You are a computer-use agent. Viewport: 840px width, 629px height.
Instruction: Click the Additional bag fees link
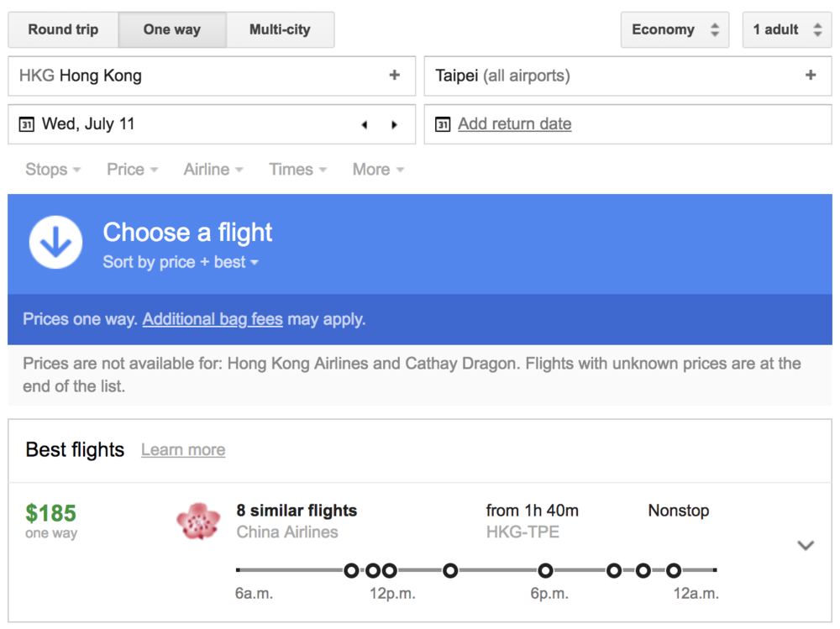click(213, 319)
